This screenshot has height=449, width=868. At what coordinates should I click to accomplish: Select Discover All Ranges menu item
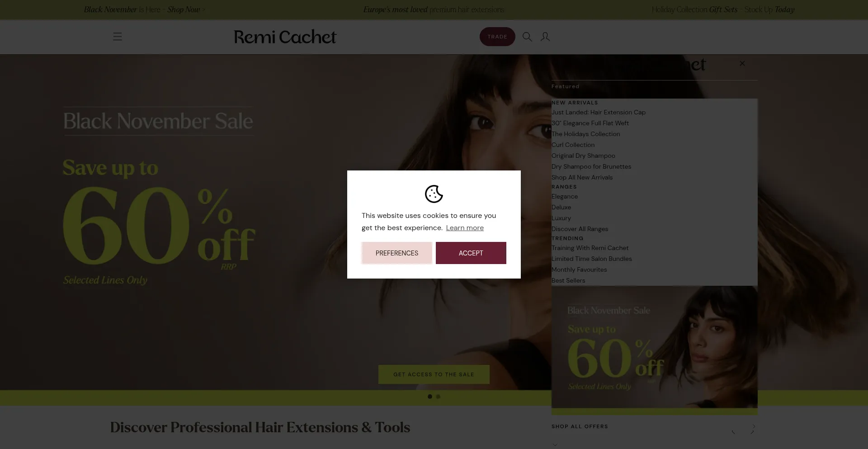[580, 229]
